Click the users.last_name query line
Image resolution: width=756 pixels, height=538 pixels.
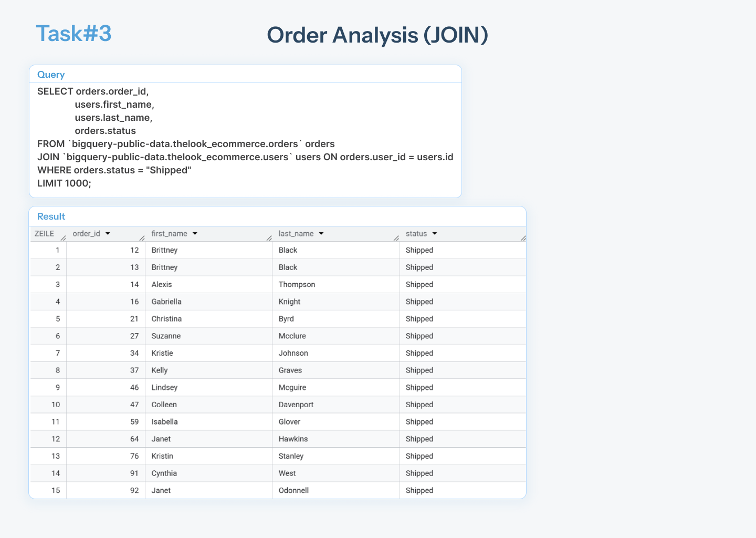pyautogui.click(x=113, y=118)
